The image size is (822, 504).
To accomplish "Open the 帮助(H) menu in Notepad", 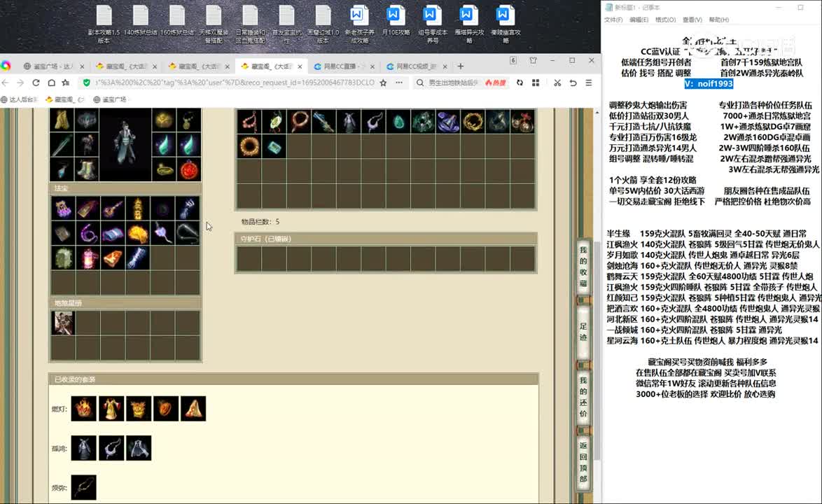I will coord(719,20).
